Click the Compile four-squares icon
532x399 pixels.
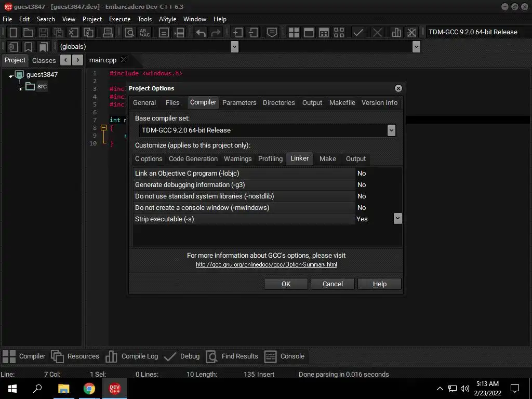(x=294, y=33)
